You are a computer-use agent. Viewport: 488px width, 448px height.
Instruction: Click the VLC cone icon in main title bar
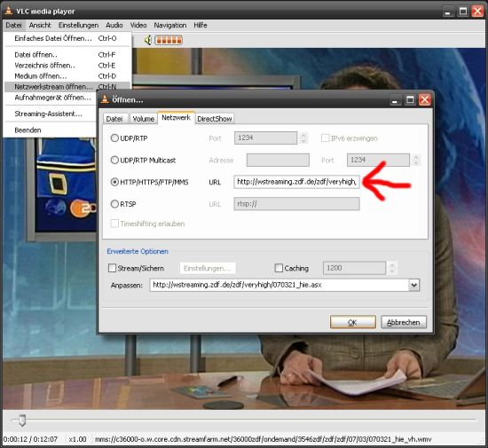tap(8, 11)
